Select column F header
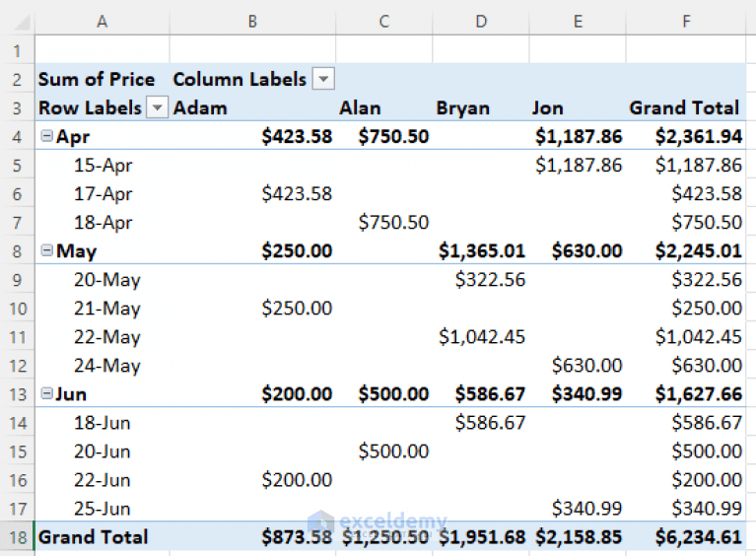 (685, 22)
